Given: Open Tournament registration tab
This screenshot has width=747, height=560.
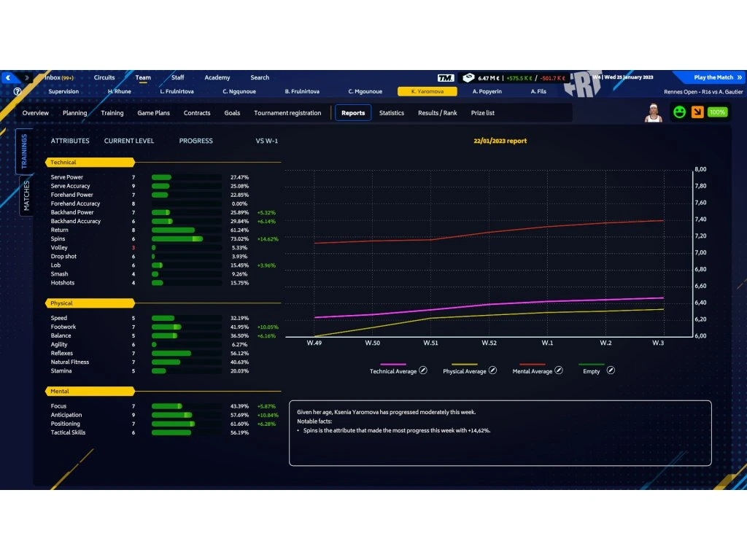Looking at the screenshot, I should click(287, 113).
